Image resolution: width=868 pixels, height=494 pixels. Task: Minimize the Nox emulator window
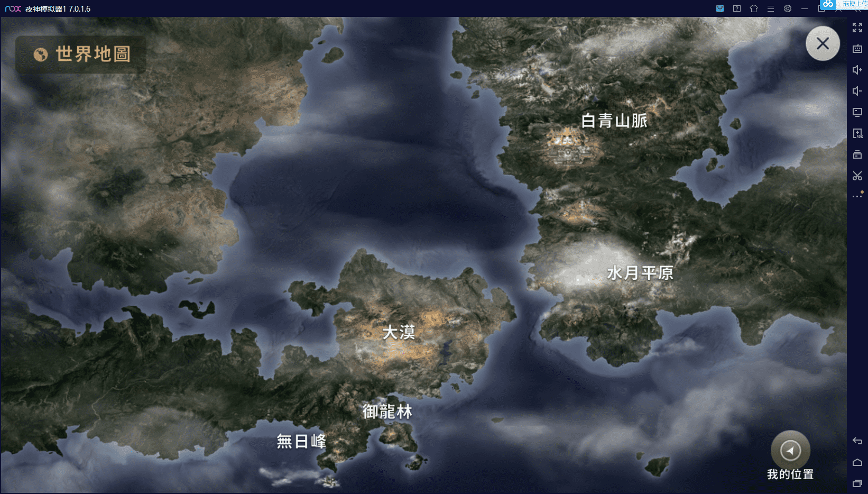tap(805, 8)
